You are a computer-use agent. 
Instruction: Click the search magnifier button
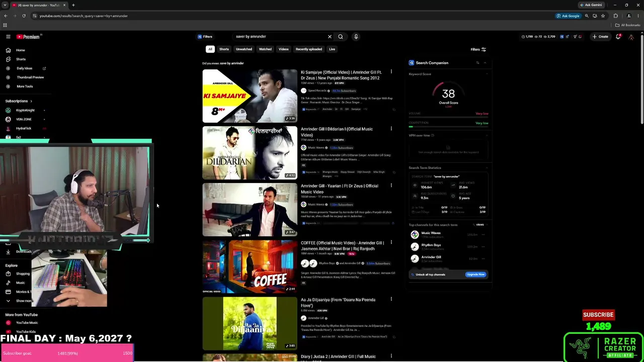(341, 37)
